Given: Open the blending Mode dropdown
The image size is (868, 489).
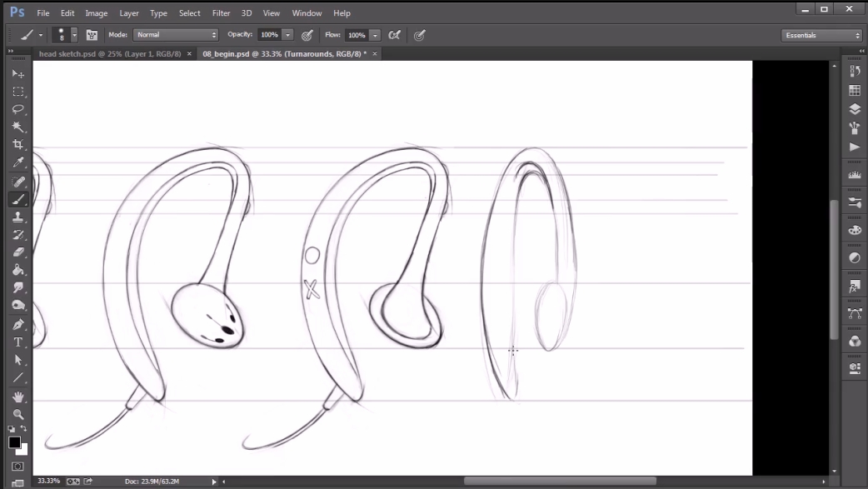Looking at the screenshot, I should 175,35.
